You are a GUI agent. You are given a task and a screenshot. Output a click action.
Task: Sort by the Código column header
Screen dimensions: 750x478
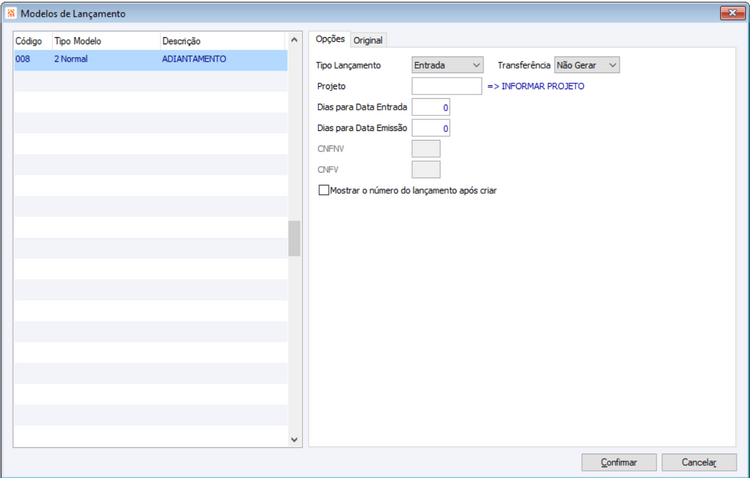click(x=33, y=41)
